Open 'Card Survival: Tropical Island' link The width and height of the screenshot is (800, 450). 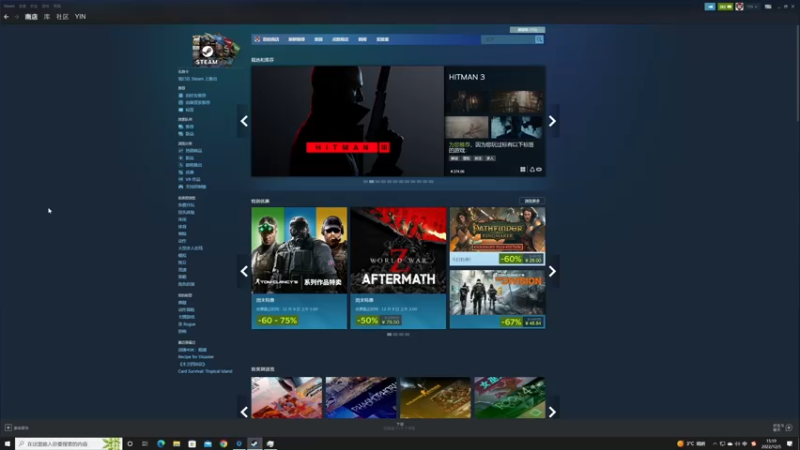tap(205, 371)
